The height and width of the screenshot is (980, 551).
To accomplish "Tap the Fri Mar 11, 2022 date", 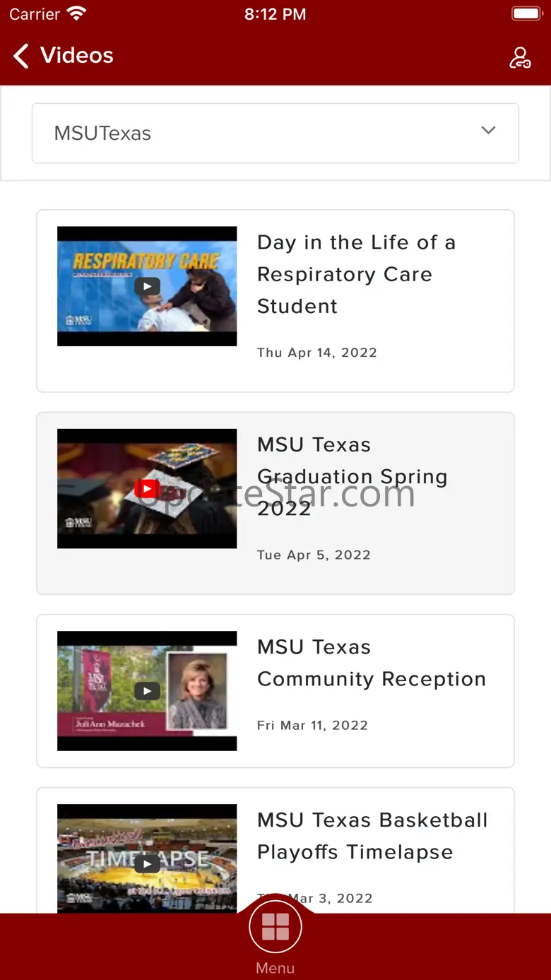I will (312, 725).
